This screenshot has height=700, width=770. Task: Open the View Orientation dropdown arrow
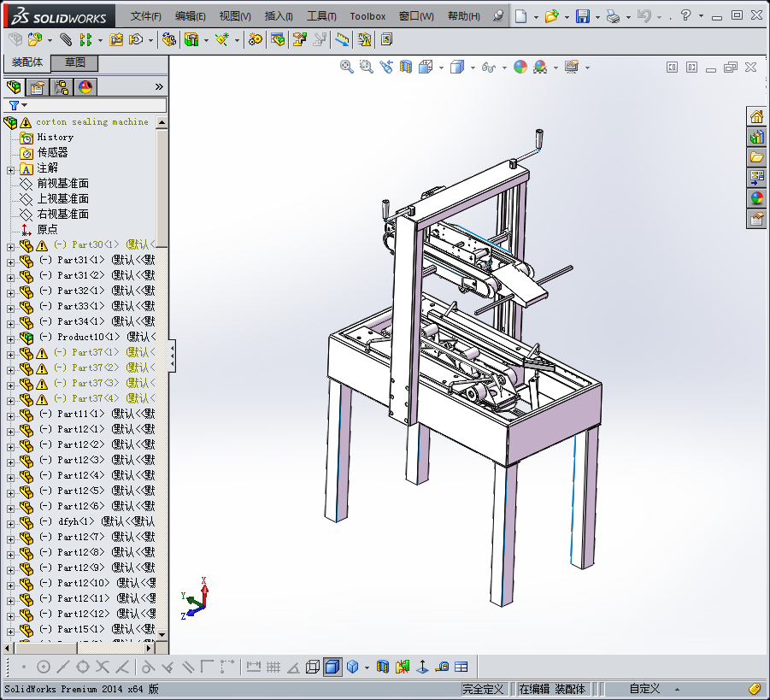[x=441, y=68]
